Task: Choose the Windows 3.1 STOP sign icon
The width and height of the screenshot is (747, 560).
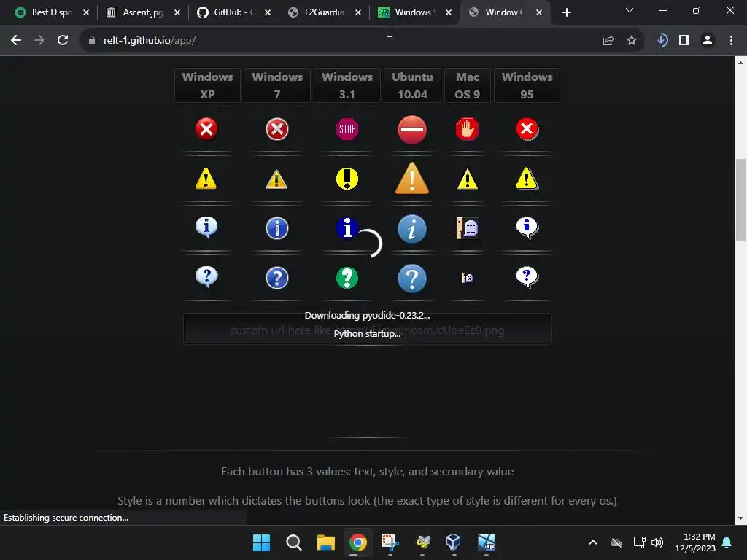Action: click(x=347, y=129)
